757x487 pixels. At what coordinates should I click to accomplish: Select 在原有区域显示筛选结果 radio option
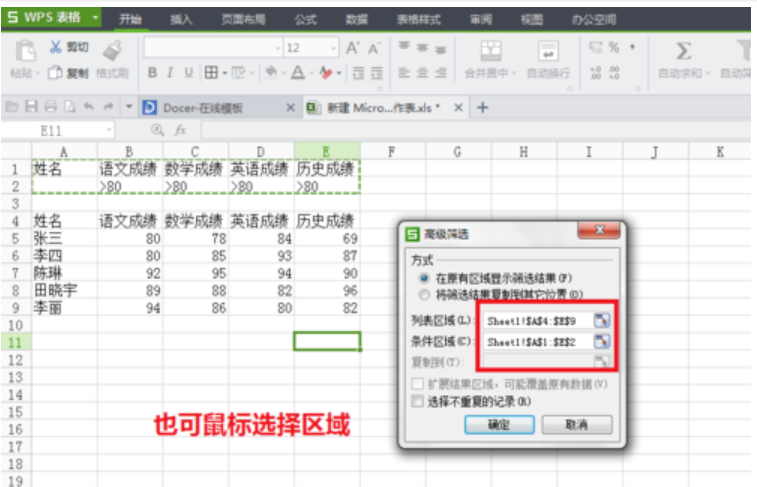(426, 277)
